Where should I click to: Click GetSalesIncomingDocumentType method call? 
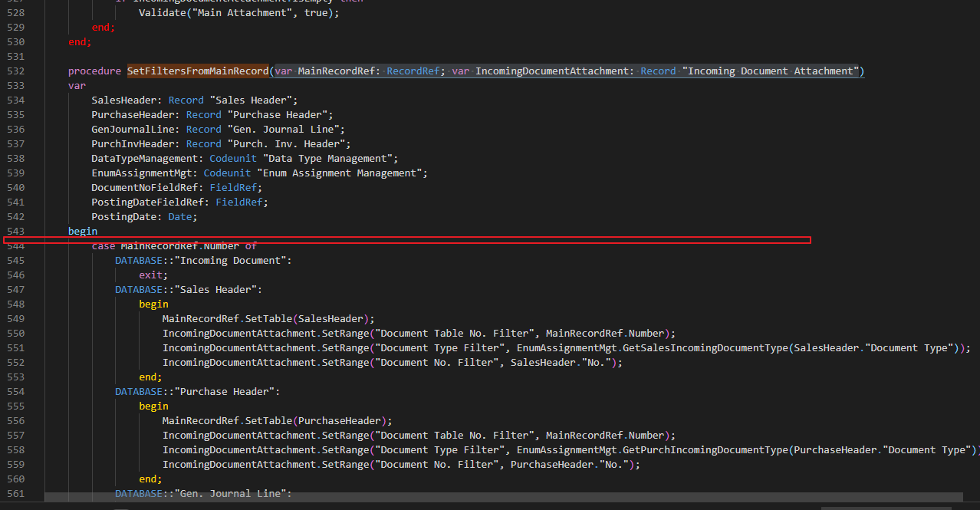[710, 348]
